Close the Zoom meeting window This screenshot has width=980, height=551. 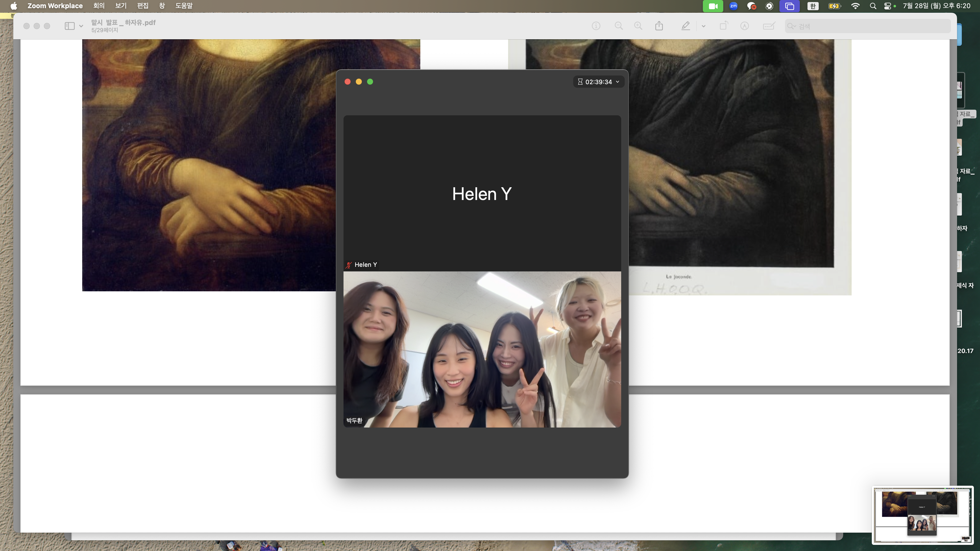tap(347, 82)
